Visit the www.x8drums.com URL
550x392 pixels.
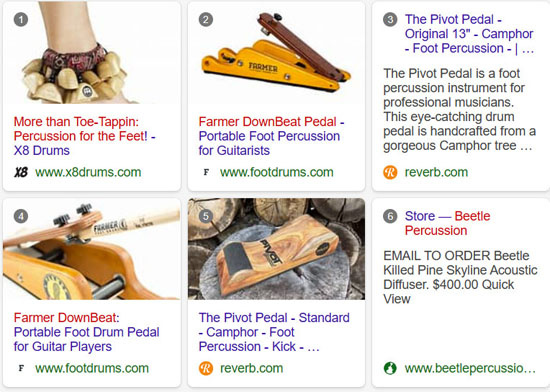[x=88, y=172]
